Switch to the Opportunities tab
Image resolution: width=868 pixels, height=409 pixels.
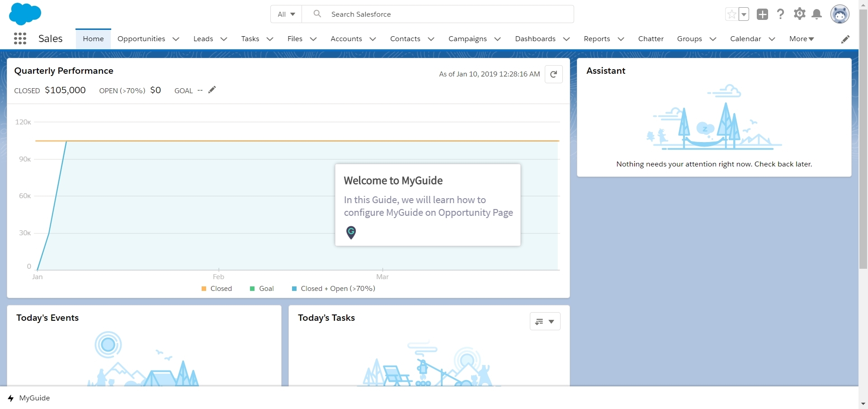[x=141, y=39]
